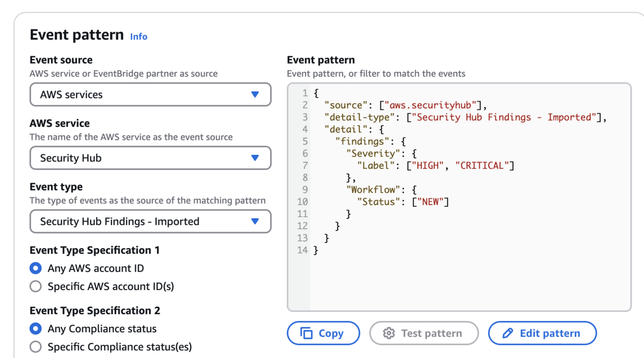Select Any AWS account ID radio button
The height and width of the screenshot is (358, 644).
(35, 268)
